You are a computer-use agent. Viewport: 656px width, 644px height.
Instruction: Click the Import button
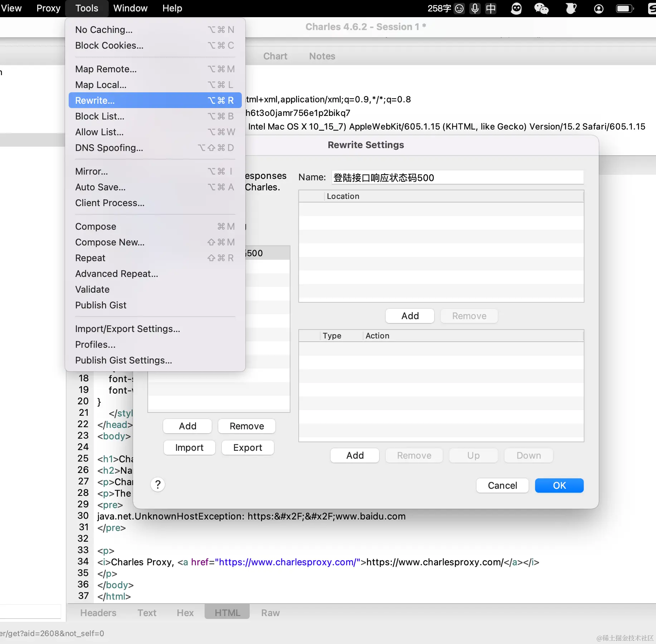click(190, 448)
